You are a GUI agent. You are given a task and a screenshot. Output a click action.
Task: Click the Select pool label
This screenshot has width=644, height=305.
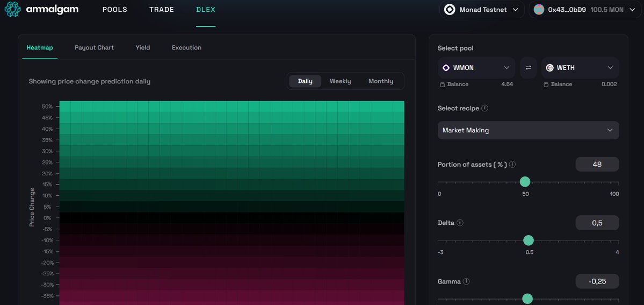pyautogui.click(x=455, y=48)
